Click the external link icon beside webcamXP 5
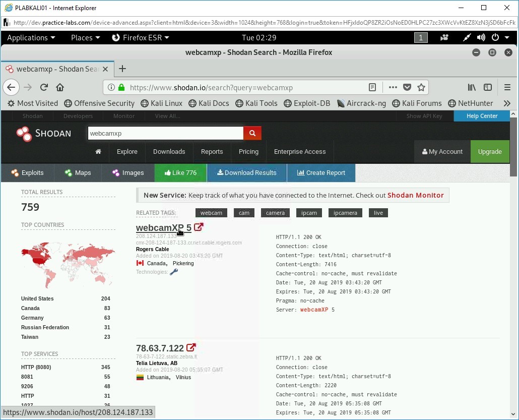The height and width of the screenshot is (420, 519). pos(198,227)
